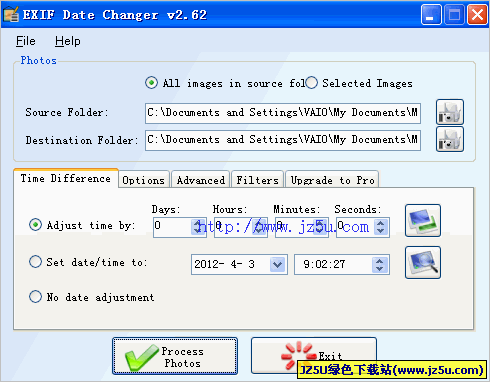This screenshot has height=382, width=490.
Task: Click the magnifier photo icon beside time field
Action: pyautogui.click(x=423, y=262)
